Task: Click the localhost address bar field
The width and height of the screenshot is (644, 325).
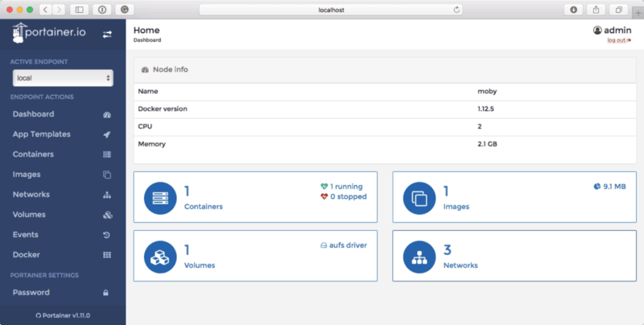Action: (330, 10)
